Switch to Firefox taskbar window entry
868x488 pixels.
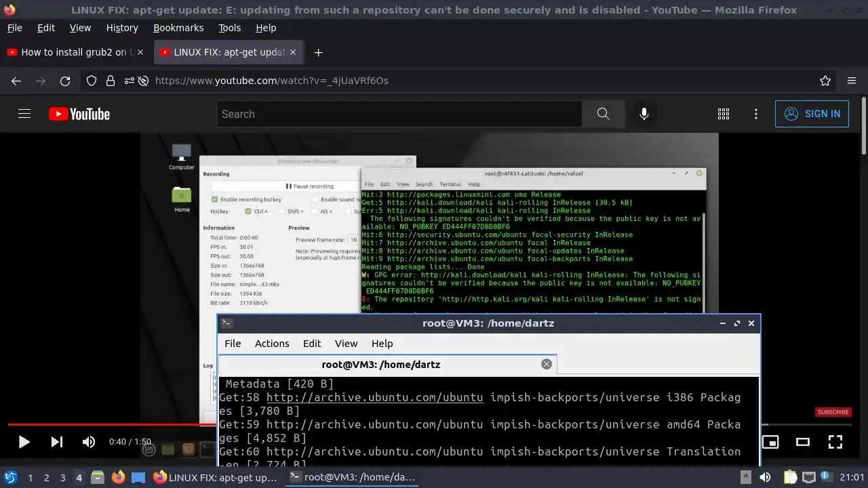tap(216, 477)
